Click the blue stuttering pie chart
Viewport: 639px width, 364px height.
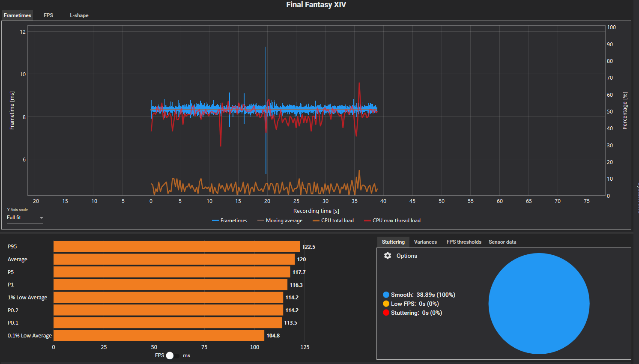click(x=539, y=304)
